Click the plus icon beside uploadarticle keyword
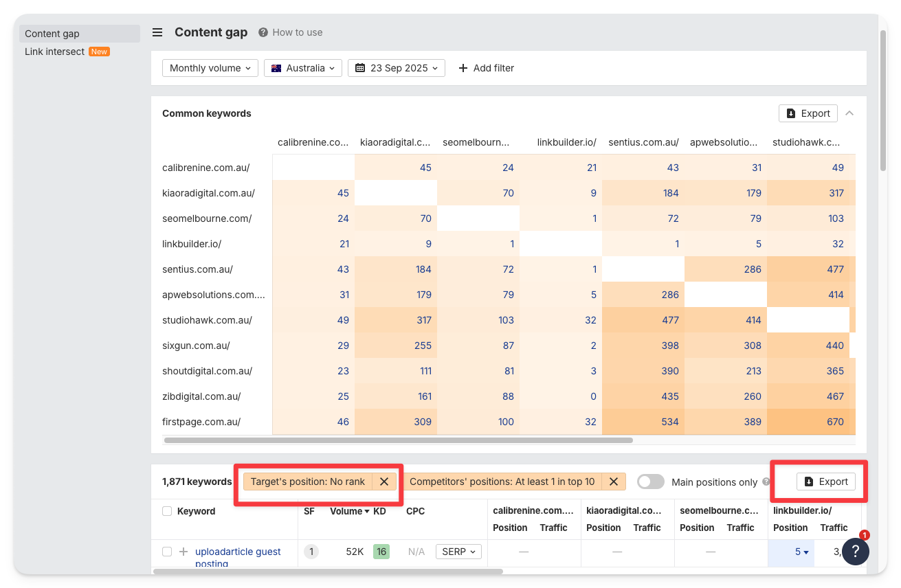Viewport: 901px width, 588px height. pos(183,552)
